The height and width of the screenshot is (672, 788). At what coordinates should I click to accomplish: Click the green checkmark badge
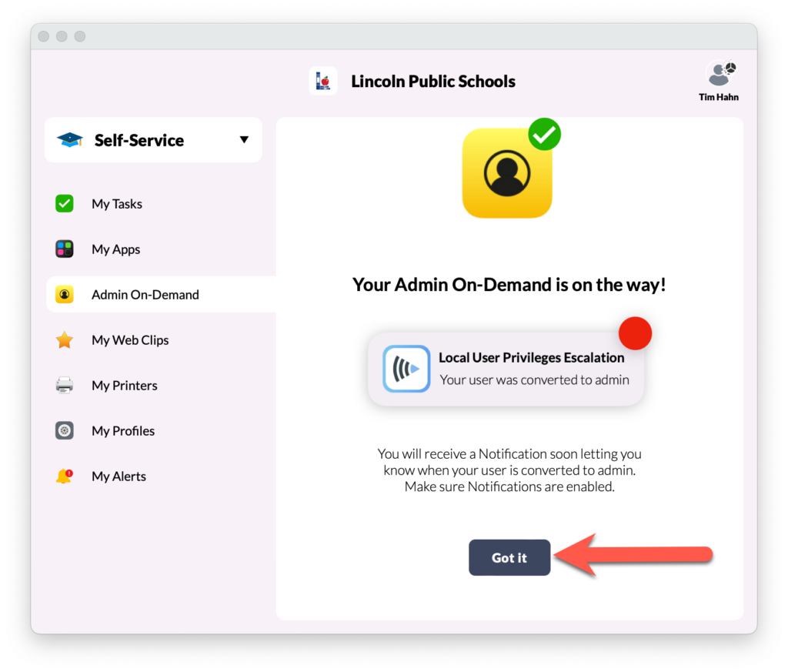(544, 135)
